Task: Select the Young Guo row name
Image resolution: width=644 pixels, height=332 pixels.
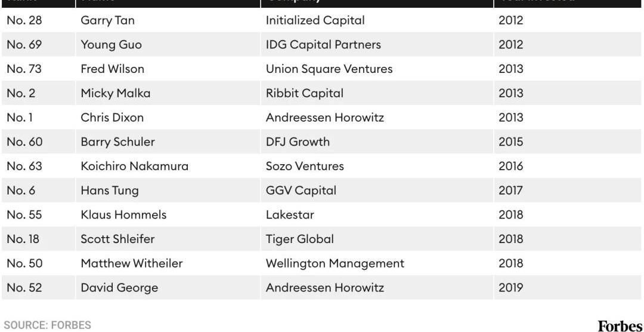Action: click(111, 44)
